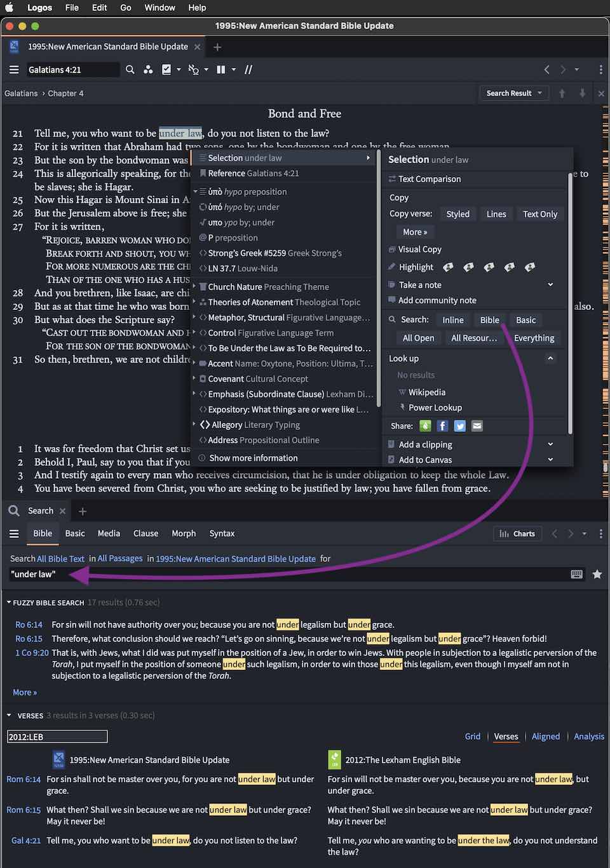Open Charts in the Search panel

[517, 534]
